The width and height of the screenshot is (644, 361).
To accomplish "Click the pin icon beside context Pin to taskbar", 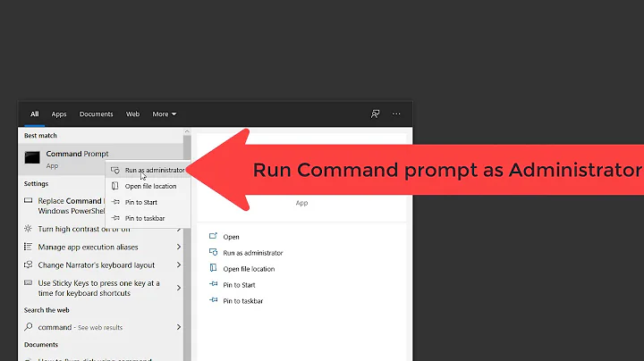I will [115, 218].
